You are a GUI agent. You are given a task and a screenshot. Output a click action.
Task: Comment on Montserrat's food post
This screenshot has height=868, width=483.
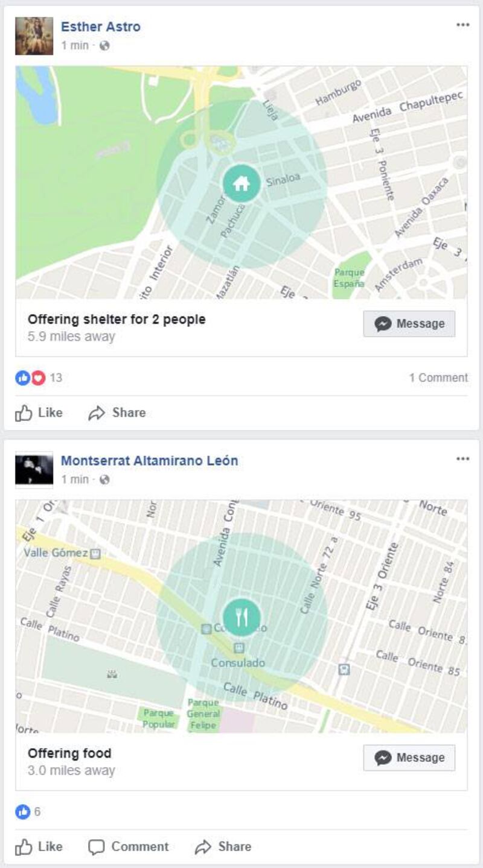tap(129, 847)
